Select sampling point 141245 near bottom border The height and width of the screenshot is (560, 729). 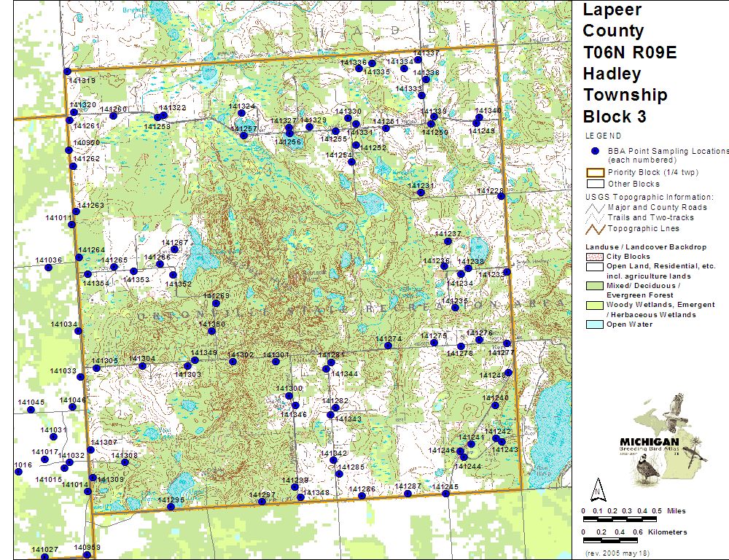pyautogui.click(x=445, y=494)
